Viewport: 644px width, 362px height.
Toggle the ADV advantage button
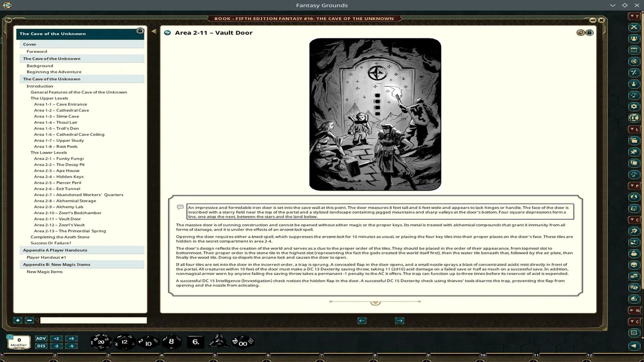coord(41,338)
